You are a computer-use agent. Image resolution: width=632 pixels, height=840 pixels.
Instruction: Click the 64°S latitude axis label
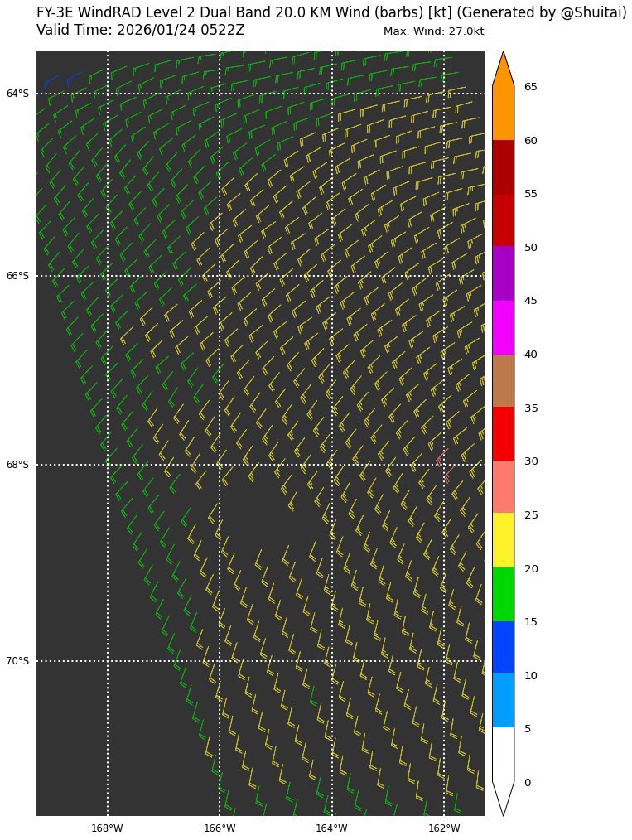(17, 94)
